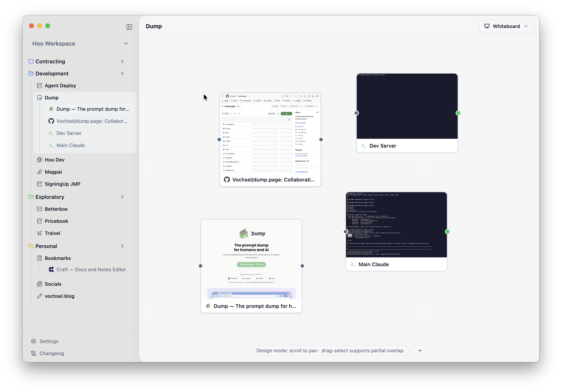Open the Pricebook item
This screenshot has width=562, height=392.
coord(85,221)
